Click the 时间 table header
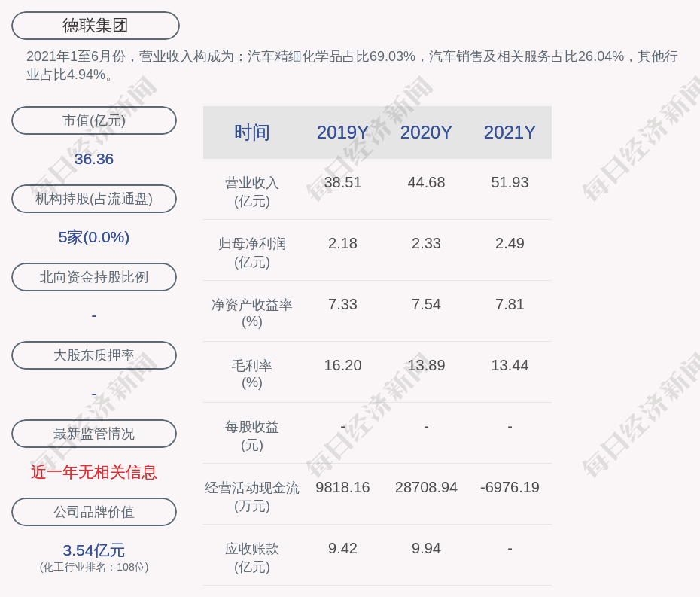Image resolution: width=700 pixels, height=597 pixels. [252, 132]
